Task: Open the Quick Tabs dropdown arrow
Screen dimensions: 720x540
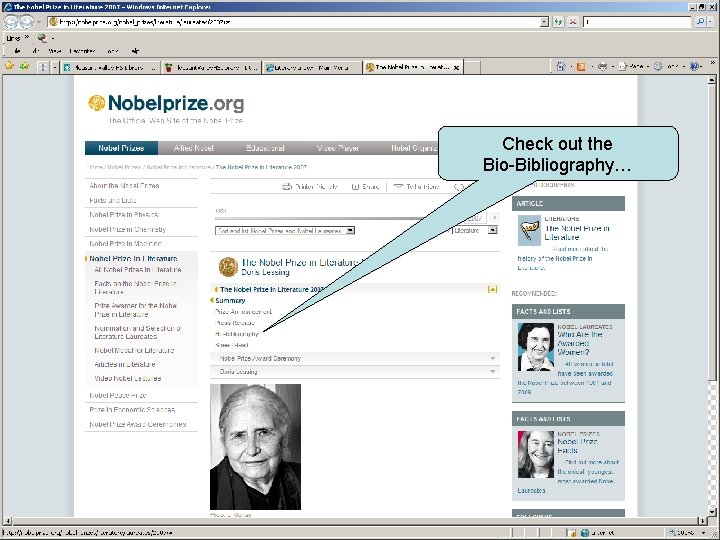Action: click(54, 67)
